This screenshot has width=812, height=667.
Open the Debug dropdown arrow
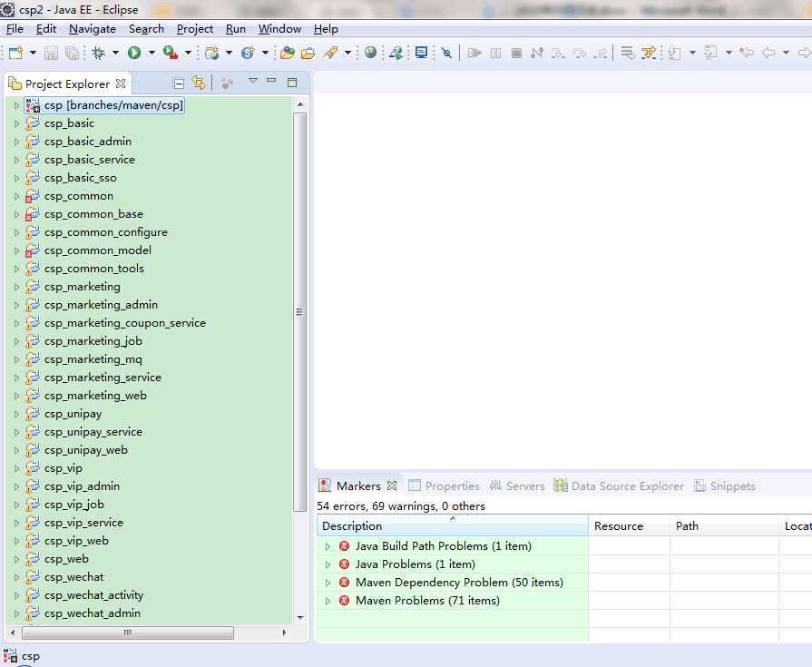click(115, 53)
